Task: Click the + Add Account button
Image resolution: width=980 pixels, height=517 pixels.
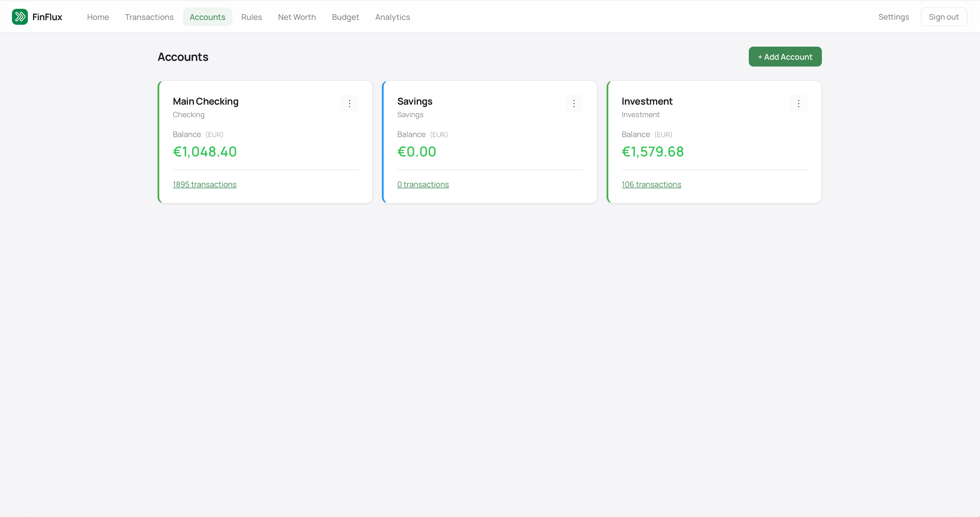Action: point(785,56)
